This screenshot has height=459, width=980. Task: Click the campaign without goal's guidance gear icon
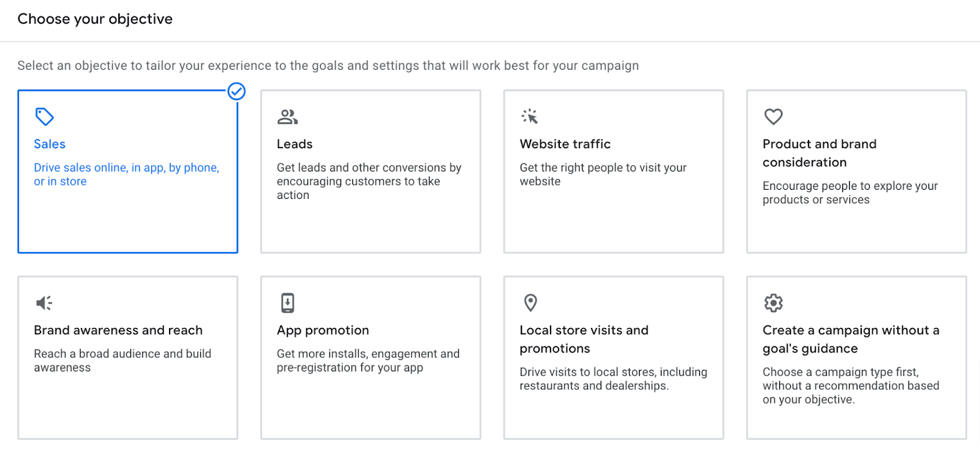[773, 302]
